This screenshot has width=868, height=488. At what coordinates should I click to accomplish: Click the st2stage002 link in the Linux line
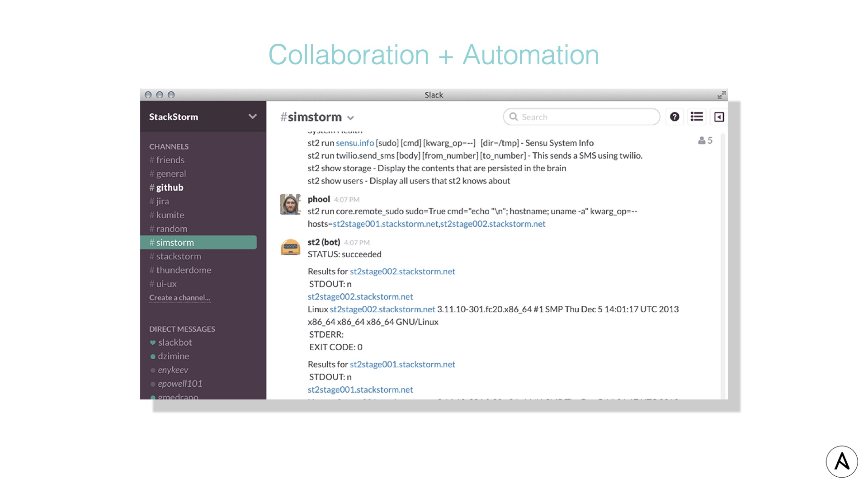point(382,309)
